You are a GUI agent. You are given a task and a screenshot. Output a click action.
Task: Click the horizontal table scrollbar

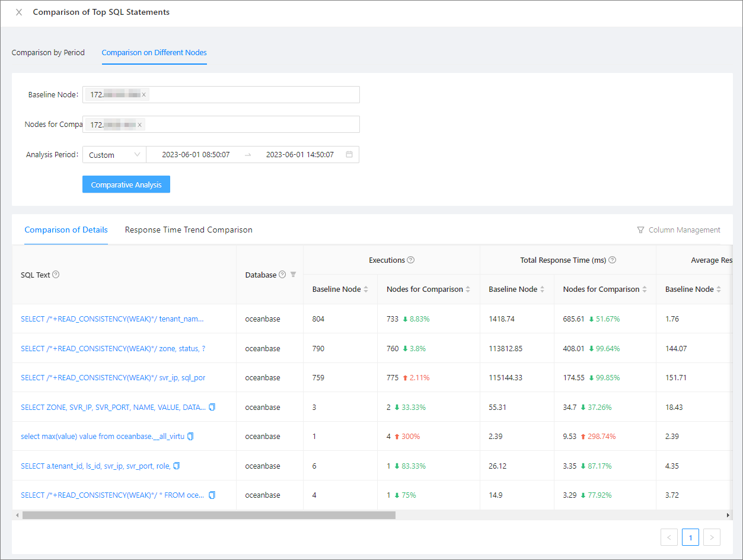209,516
